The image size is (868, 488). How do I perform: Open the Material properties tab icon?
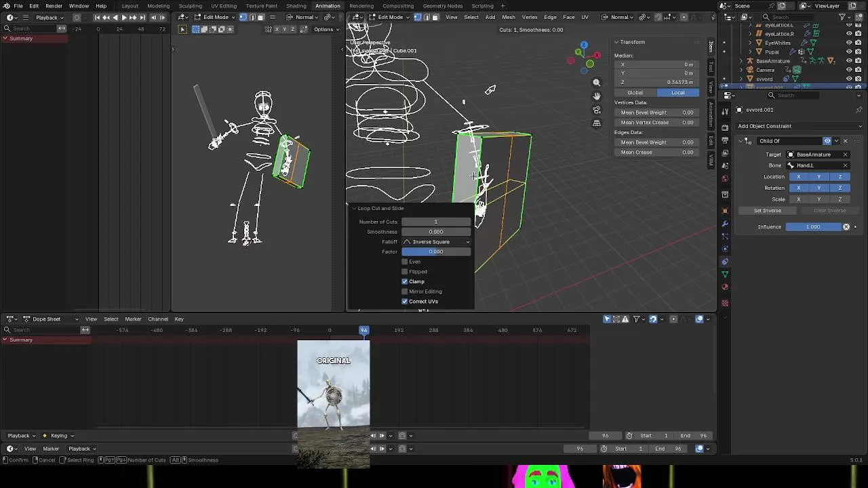pyautogui.click(x=725, y=287)
